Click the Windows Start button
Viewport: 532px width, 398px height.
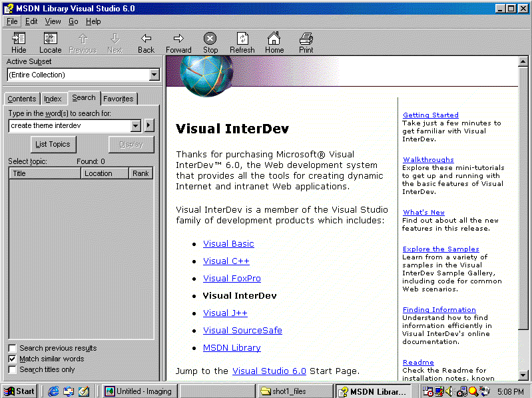[19, 391]
